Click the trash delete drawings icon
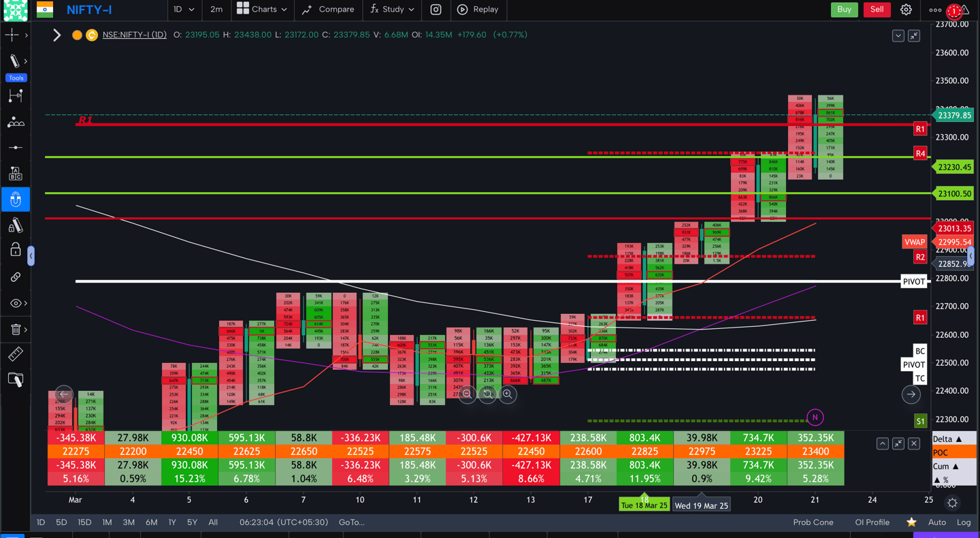 click(15, 330)
